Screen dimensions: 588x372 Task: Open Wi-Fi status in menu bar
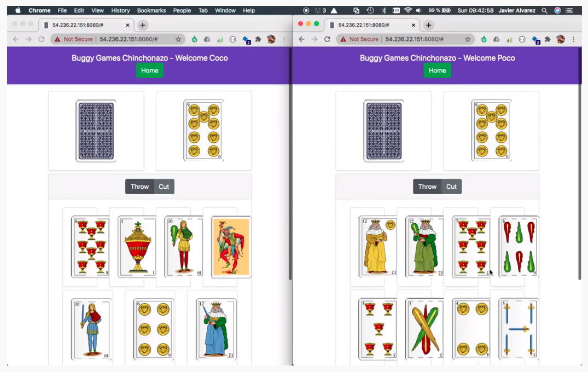point(408,10)
